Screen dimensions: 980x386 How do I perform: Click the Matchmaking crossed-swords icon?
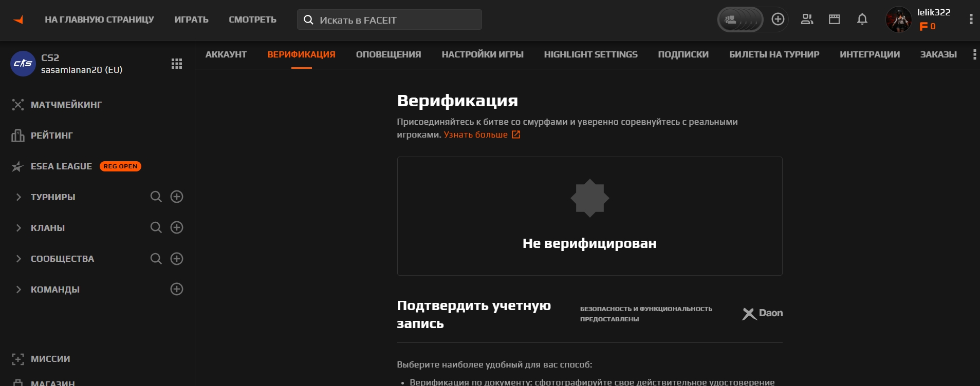(x=18, y=105)
